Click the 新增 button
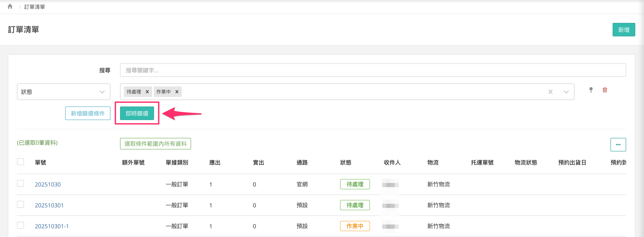This screenshot has height=237, width=644. 623,30
